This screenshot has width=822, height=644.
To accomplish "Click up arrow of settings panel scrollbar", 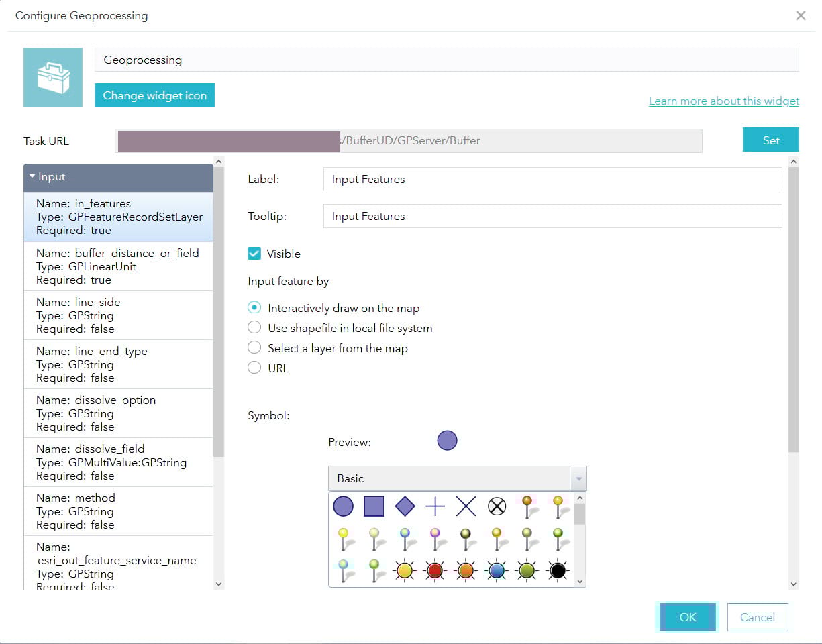I will 794,161.
